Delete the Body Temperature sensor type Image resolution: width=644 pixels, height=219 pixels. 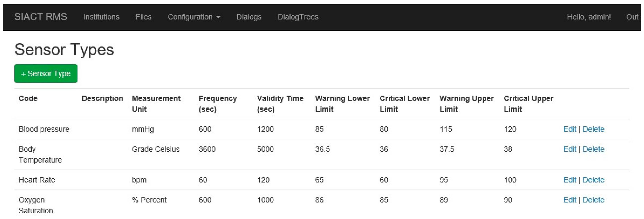(593, 149)
